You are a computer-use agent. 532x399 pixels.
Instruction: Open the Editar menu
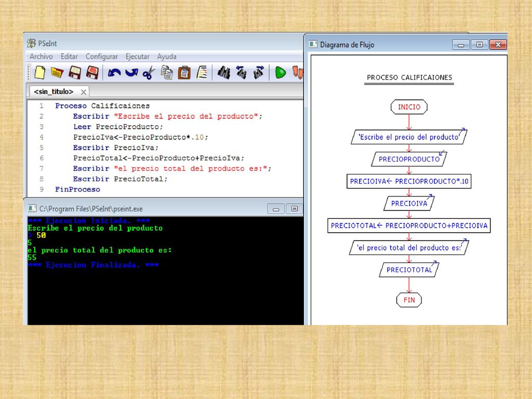pyautogui.click(x=69, y=56)
